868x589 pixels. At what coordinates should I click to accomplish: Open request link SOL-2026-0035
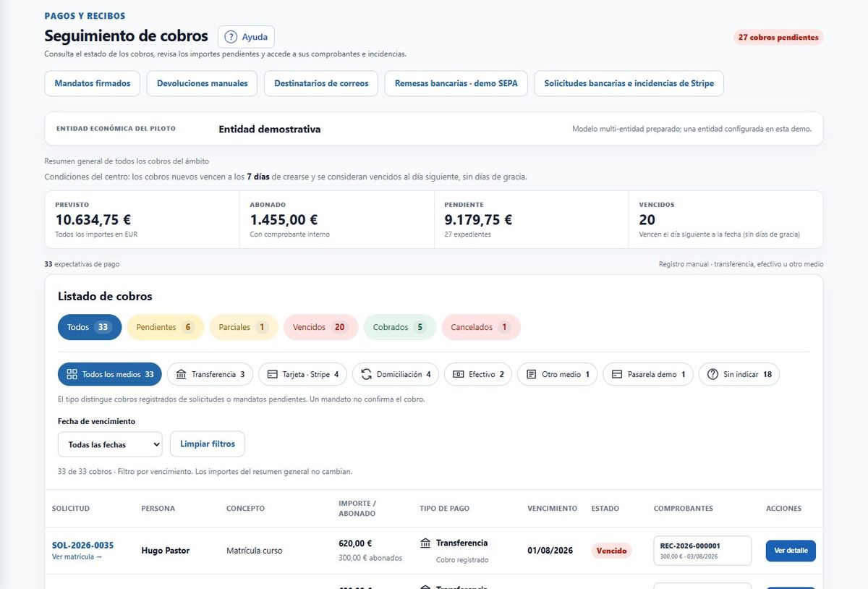[x=83, y=545]
